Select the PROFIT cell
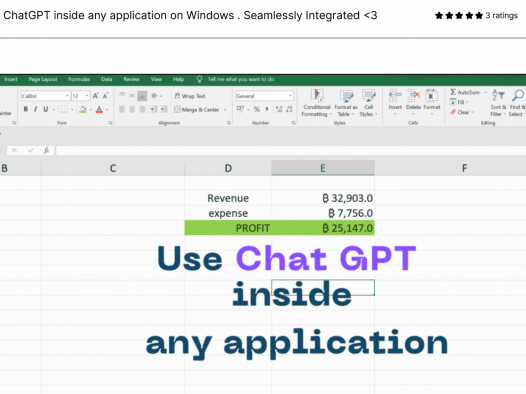The width and height of the screenshot is (526, 394). click(x=228, y=228)
